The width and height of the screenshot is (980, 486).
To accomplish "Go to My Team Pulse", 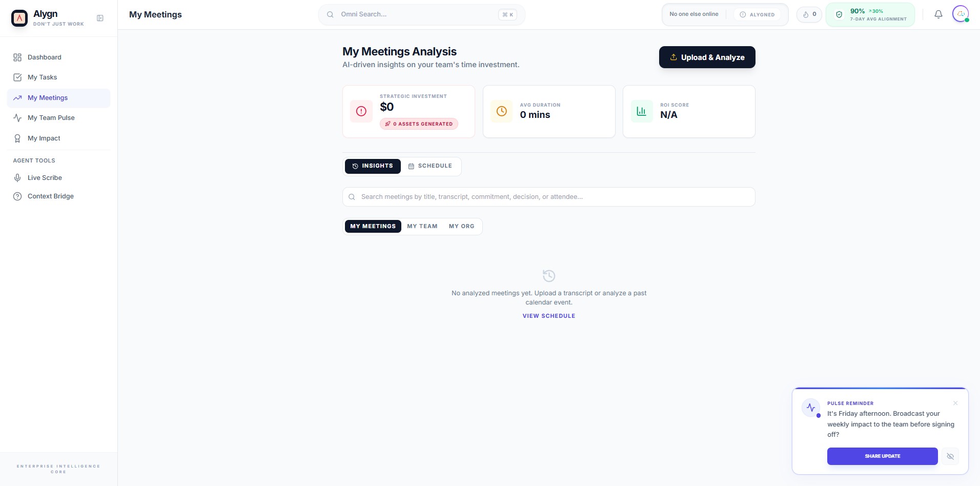I will coord(58,118).
